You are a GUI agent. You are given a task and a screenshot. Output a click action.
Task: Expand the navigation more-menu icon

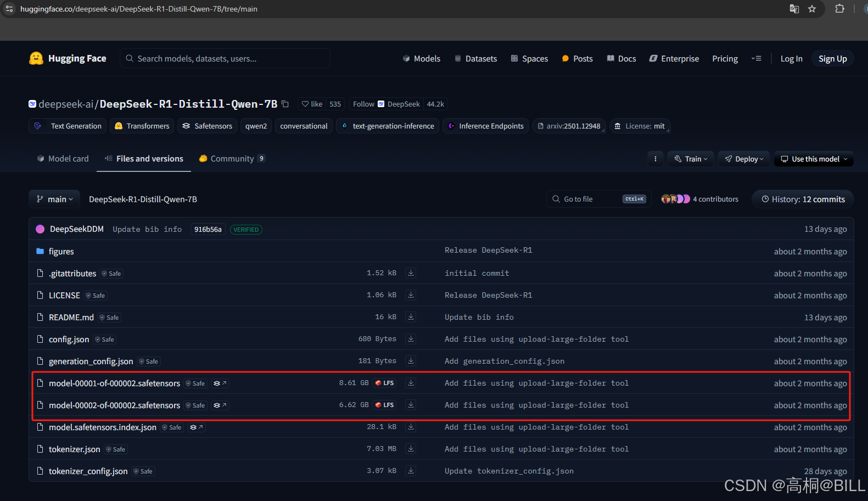click(x=756, y=58)
